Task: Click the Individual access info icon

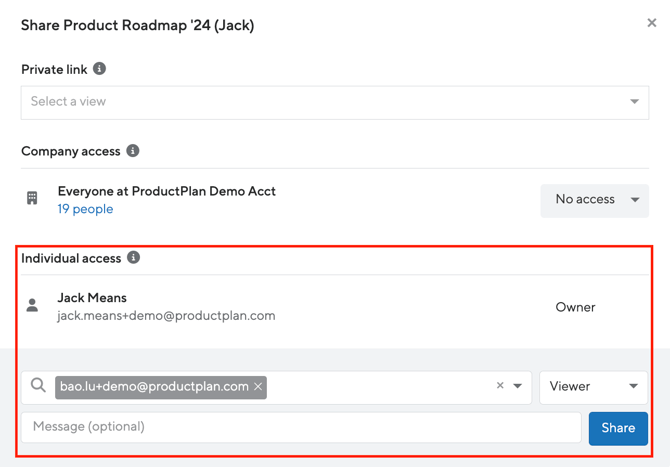Action: (x=133, y=258)
